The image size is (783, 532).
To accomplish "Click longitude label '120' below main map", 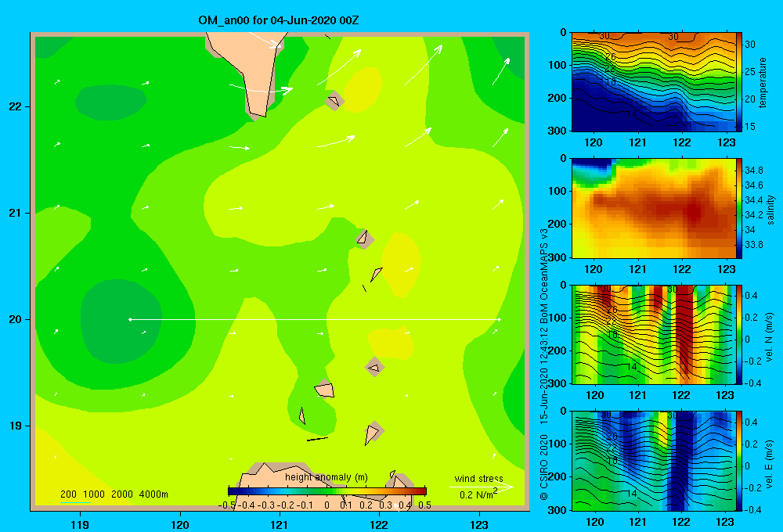I will pos(180,524).
